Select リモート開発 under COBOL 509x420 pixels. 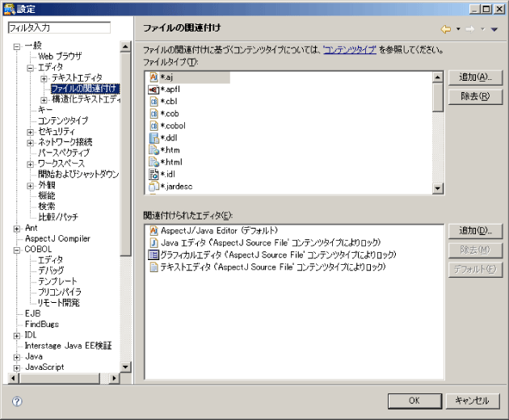[58, 303]
